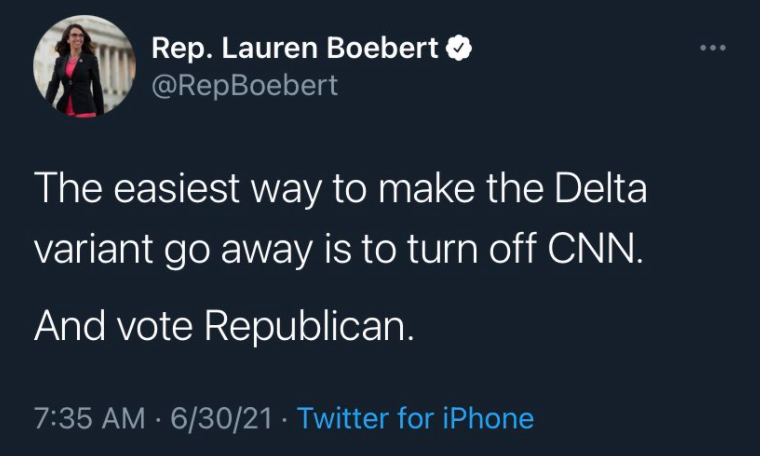Follow the Twitter for iPhone source link
Viewport: 760px width, 456px height.
pos(415,417)
